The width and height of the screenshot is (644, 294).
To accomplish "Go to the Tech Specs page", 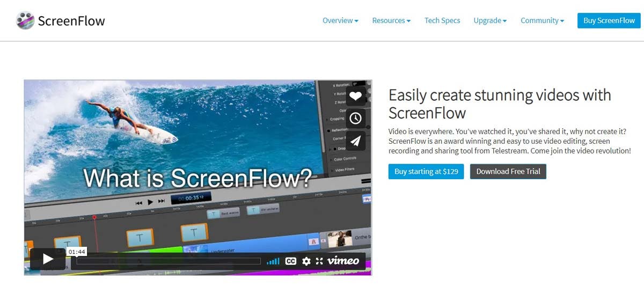I will 442,20.
